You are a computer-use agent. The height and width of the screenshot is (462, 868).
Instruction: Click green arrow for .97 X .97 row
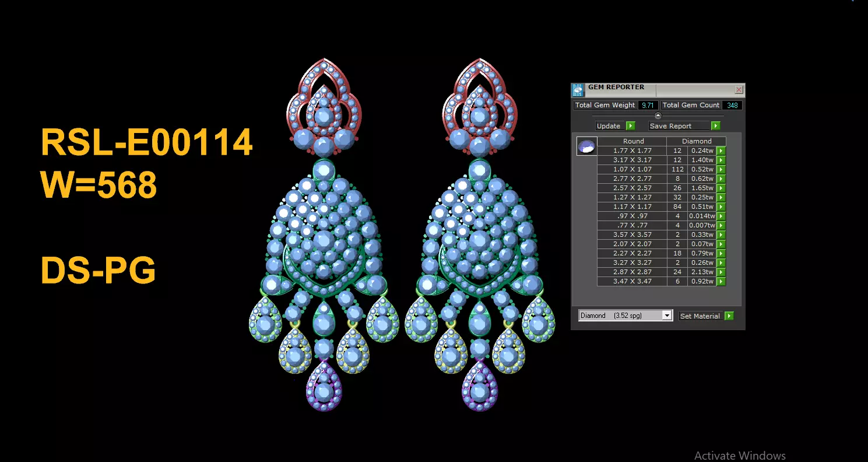pyautogui.click(x=721, y=216)
